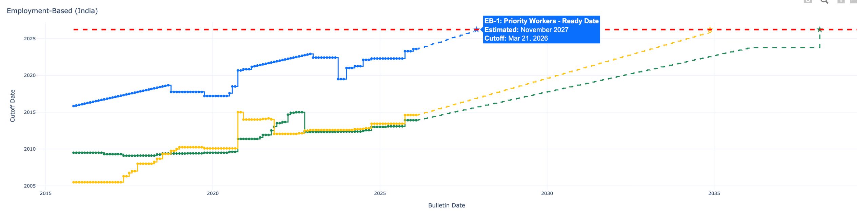Click the zoom out minus icon

pyautogui.click(x=853, y=1)
